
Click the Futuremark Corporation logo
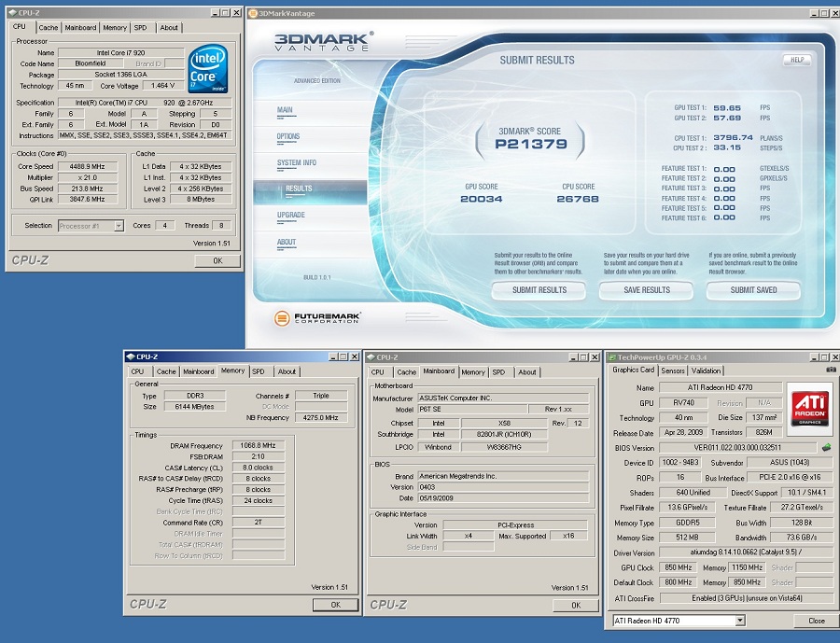tap(317, 317)
